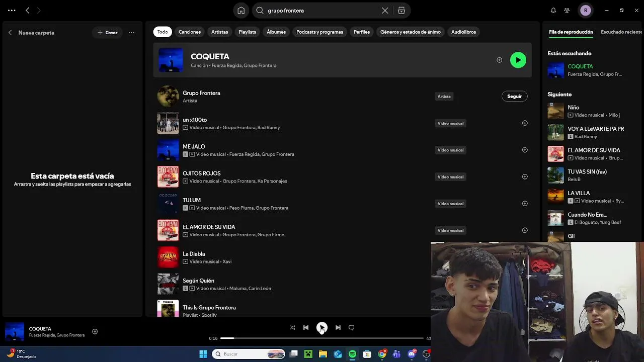This screenshot has width=644, height=362.
Task: Follow Grupo Frontera with Seguir button
Action: point(514,97)
